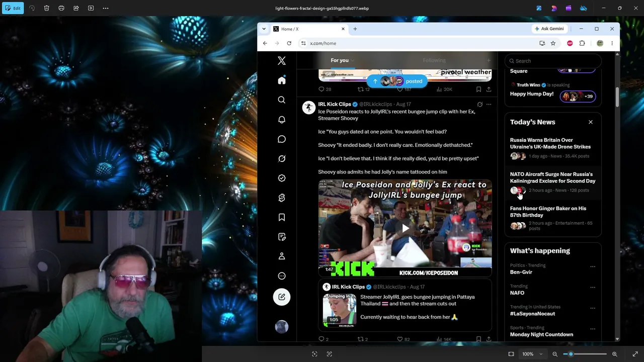Bookmark this page with the star
Viewport: 644px width, 362px height.
[553, 43]
